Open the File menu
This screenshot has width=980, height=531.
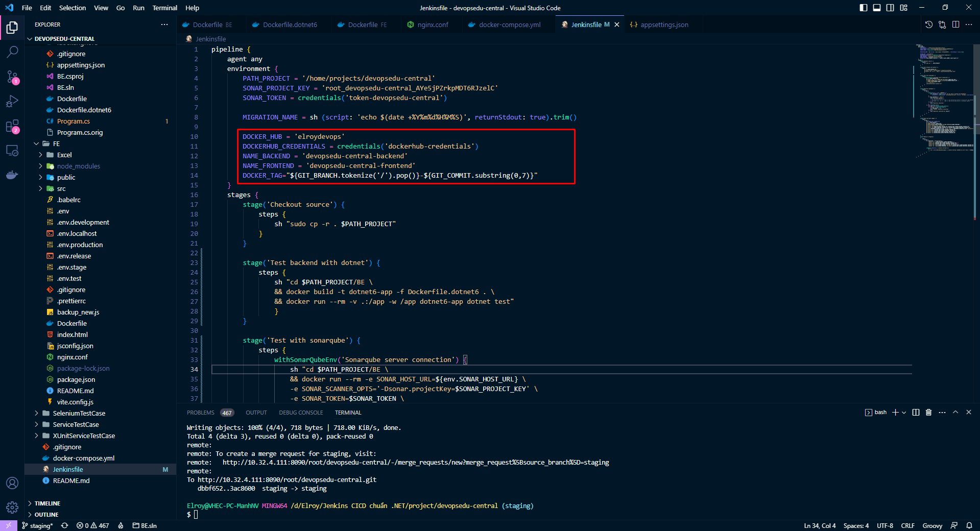point(27,8)
